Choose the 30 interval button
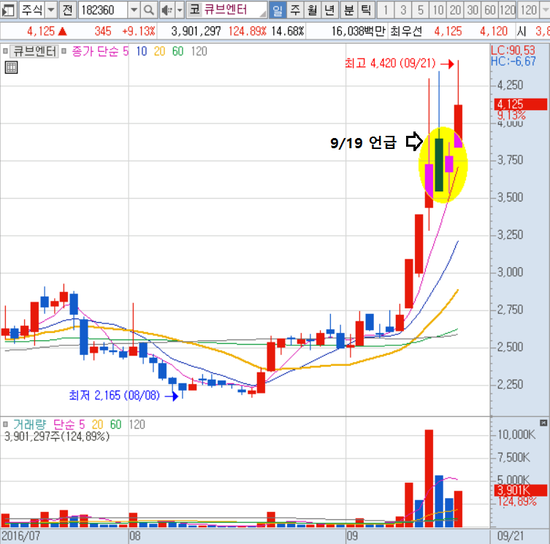Screen dimensions: 550x544 [x=472, y=10]
